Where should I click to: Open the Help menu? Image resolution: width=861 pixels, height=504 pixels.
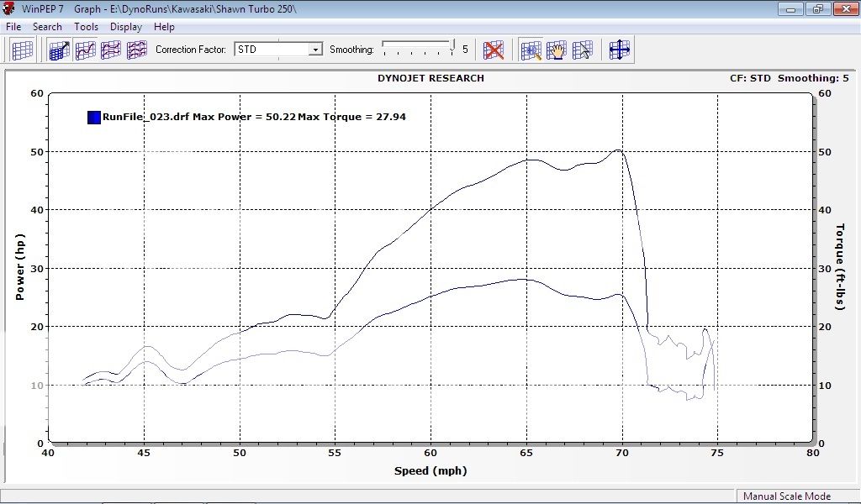pos(164,27)
